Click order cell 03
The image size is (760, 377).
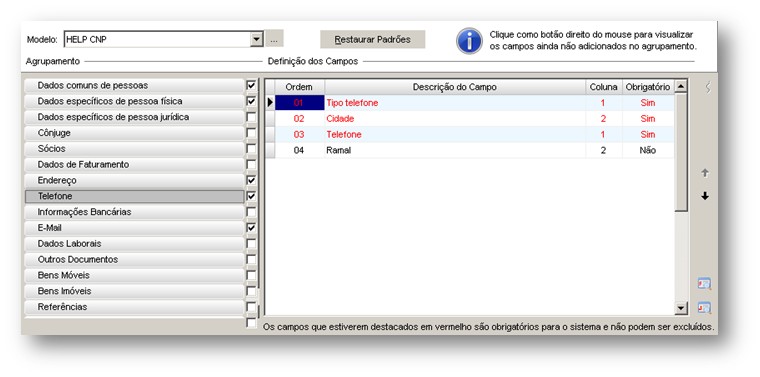[x=300, y=135]
